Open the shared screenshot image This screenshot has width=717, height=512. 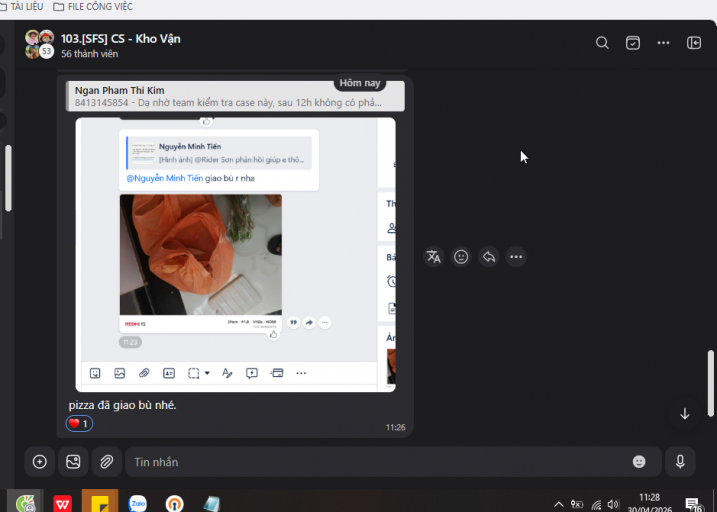235,255
